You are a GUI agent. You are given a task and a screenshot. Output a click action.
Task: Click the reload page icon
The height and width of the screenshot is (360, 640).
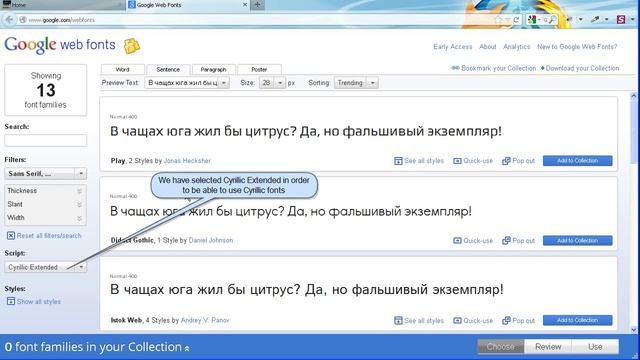point(516,20)
